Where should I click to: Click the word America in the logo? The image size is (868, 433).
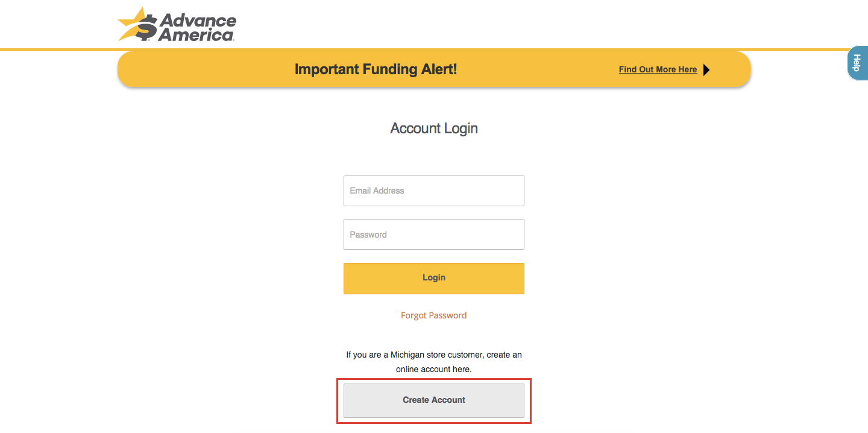point(197,35)
